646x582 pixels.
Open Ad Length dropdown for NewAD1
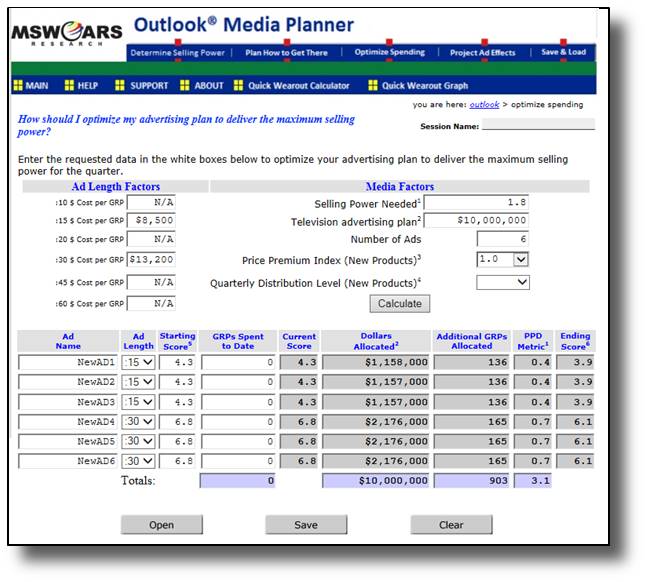(x=138, y=362)
